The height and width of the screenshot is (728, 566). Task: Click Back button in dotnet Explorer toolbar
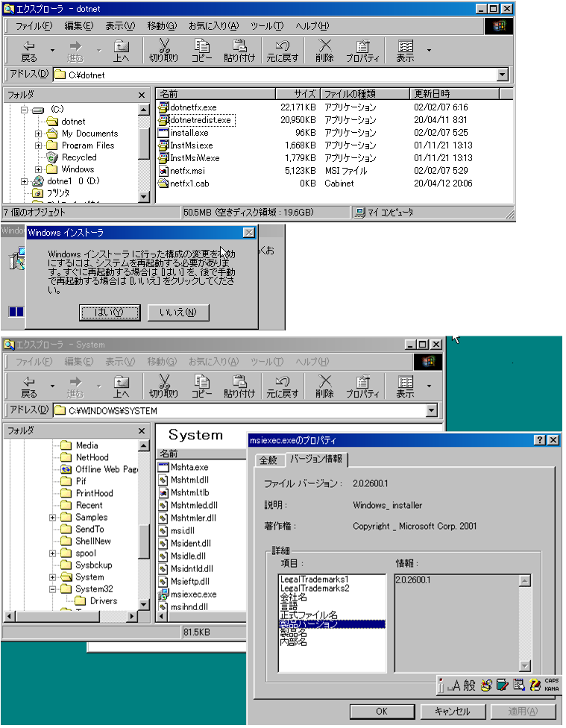pos(29,51)
